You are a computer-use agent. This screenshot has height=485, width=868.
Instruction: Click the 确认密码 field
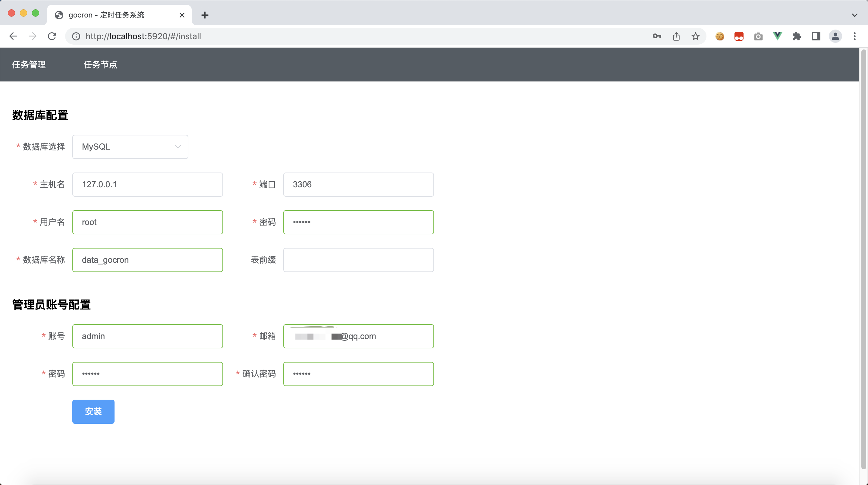[358, 374]
